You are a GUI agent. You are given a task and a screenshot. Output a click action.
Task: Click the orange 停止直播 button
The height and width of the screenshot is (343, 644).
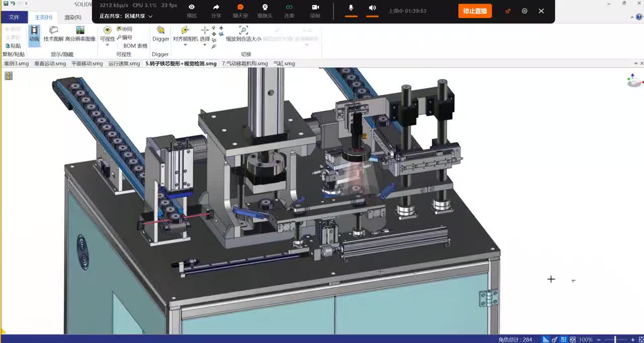[x=475, y=11]
